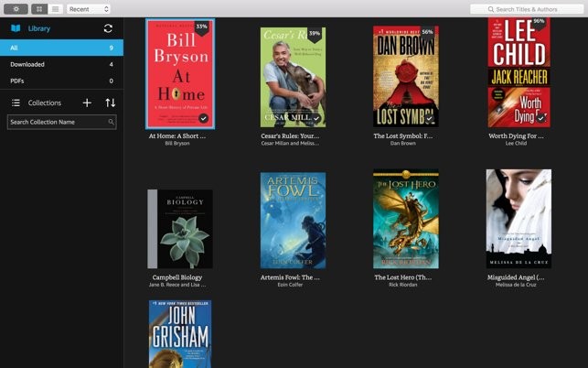Click the title "At Home: A Short ..."
588x368 pixels.
point(177,135)
